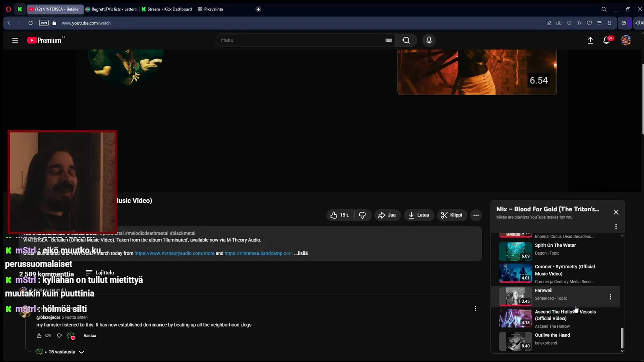Open the ad blocker shield icon
Screen dimensions: 644x362
569,23
